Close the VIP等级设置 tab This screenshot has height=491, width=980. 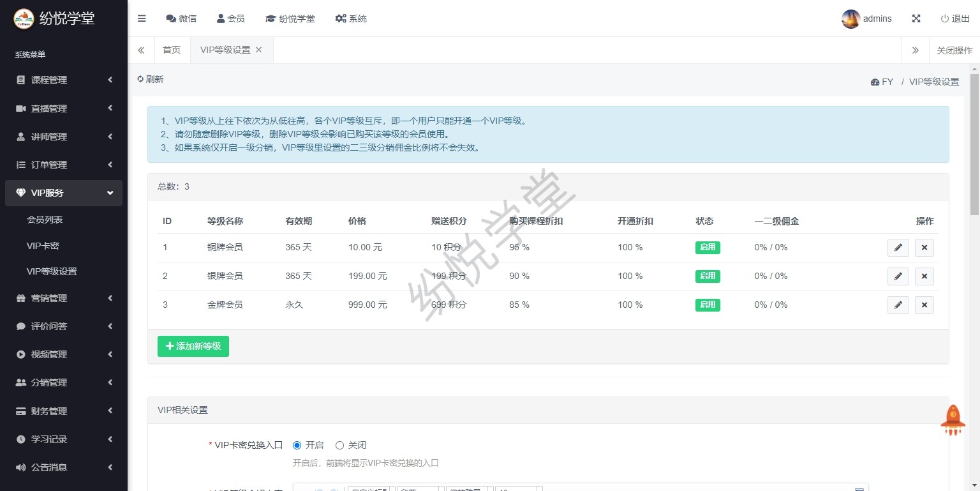tap(258, 50)
